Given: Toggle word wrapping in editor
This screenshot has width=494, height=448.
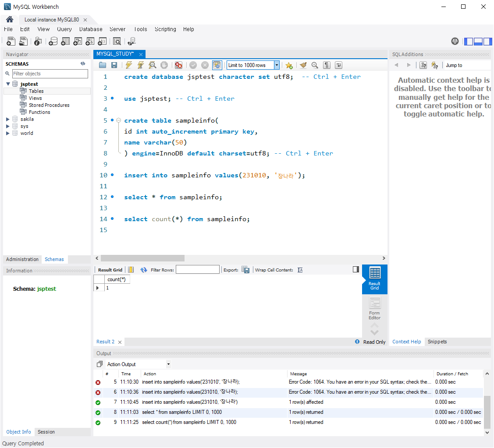Looking at the screenshot, I should point(338,65).
